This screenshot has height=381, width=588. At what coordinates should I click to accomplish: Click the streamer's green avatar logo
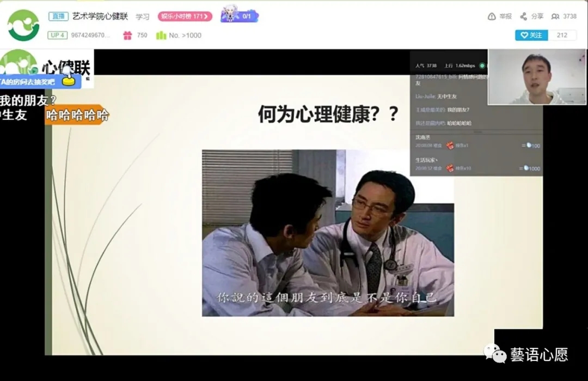click(23, 25)
